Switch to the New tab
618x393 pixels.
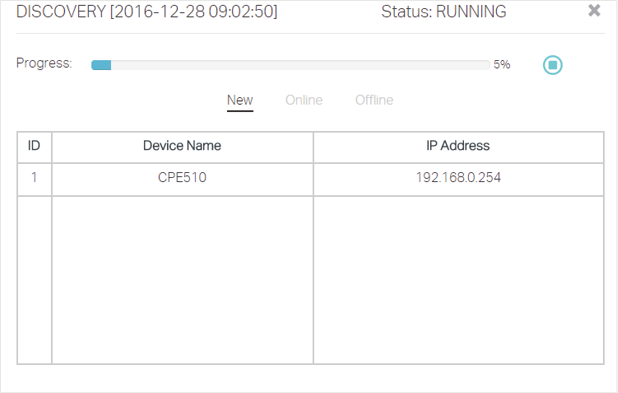click(240, 100)
